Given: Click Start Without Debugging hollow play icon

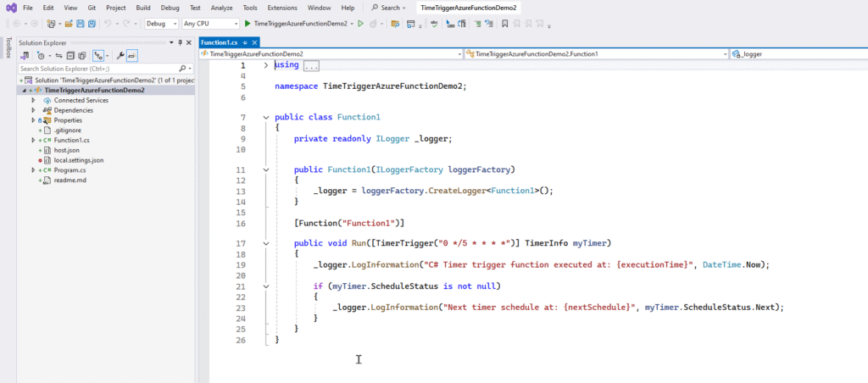Looking at the screenshot, I should click(360, 24).
